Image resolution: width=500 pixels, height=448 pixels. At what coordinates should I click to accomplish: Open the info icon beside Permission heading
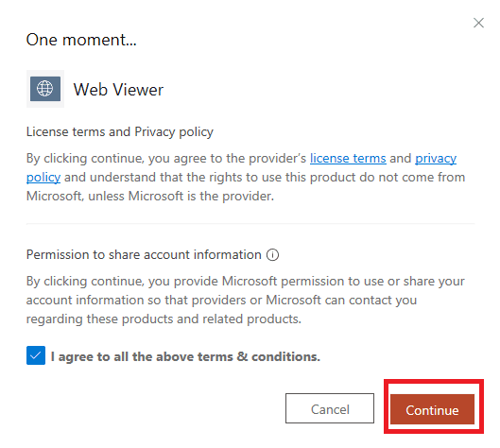pyautogui.click(x=272, y=255)
